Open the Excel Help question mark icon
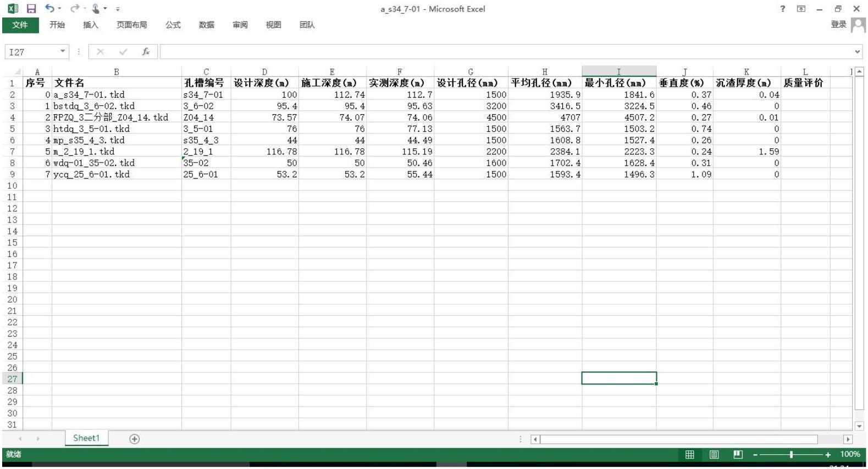This screenshot has width=868, height=469. click(x=782, y=9)
